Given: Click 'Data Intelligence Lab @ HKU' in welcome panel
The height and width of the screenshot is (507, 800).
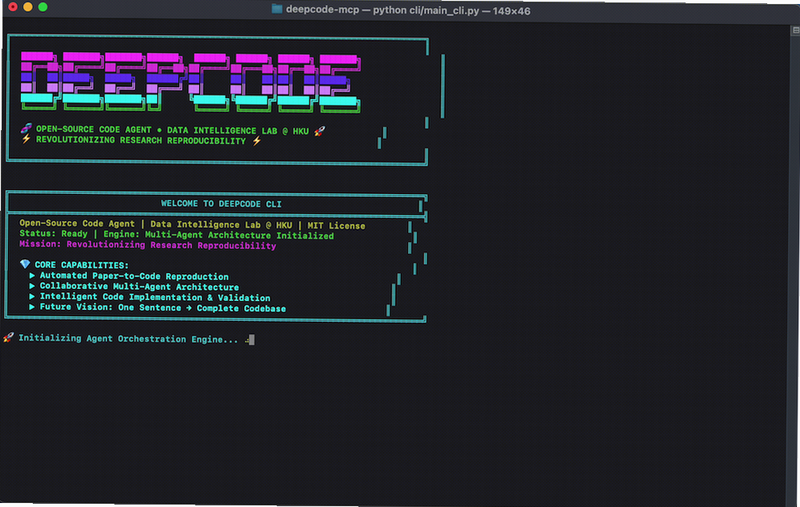Looking at the screenshot, I should pyautogui.click(x=221, y=224).
